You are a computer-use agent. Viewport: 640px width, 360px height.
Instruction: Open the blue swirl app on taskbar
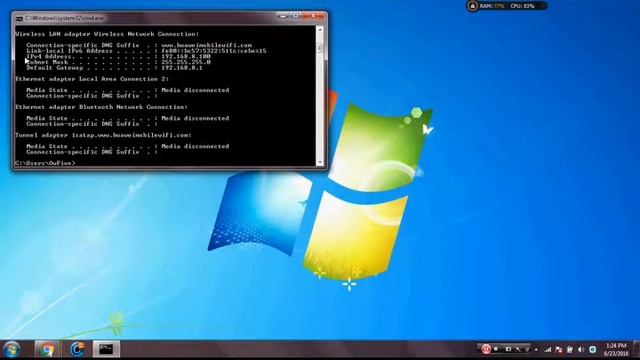[x=77, y=350]
